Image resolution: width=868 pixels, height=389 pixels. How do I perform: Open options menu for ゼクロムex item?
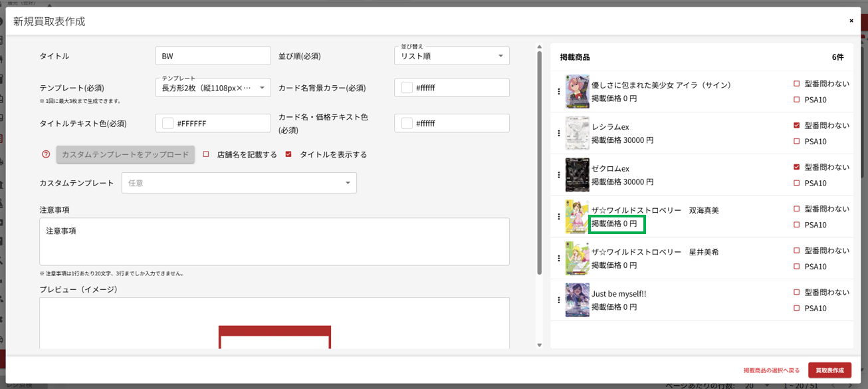[559, 175]
